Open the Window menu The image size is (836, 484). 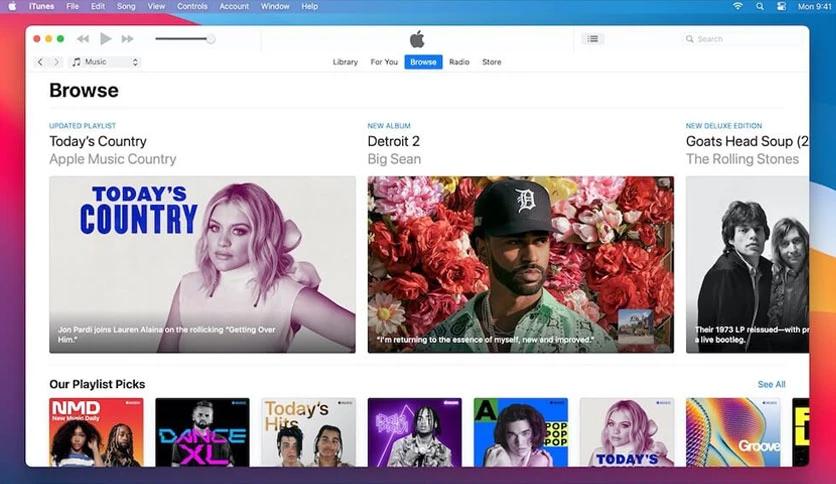tap(275, 6)
